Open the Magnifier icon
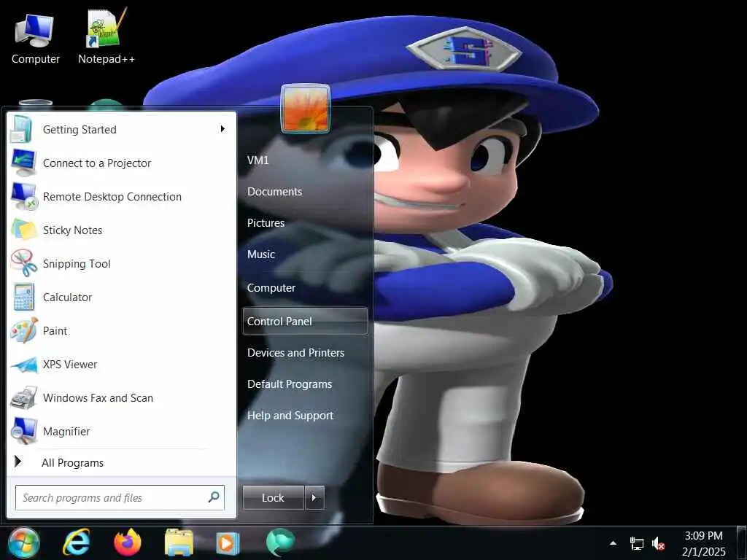 [23, 432]
